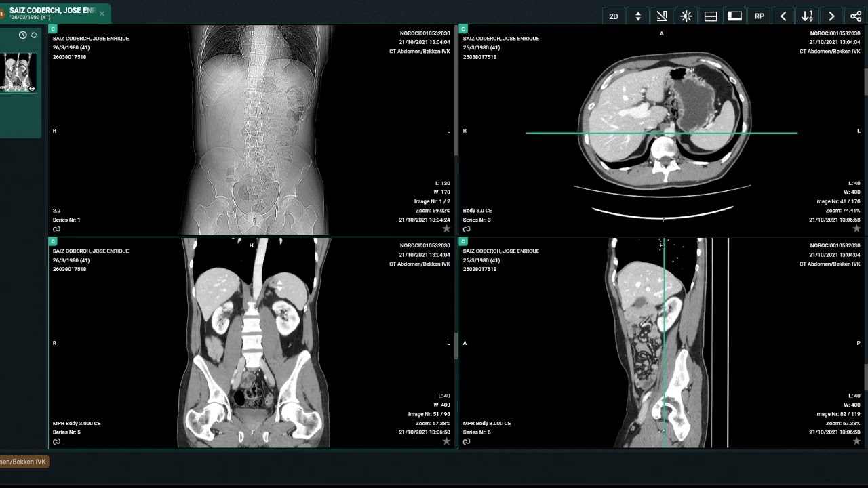Toggle eye visibility icon on series thumbnail

[x=31, y=88]
